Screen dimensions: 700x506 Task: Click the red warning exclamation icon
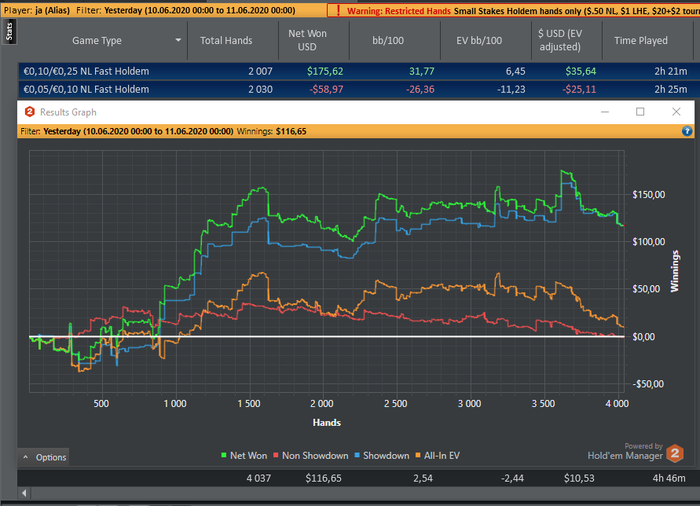[338, 10]
